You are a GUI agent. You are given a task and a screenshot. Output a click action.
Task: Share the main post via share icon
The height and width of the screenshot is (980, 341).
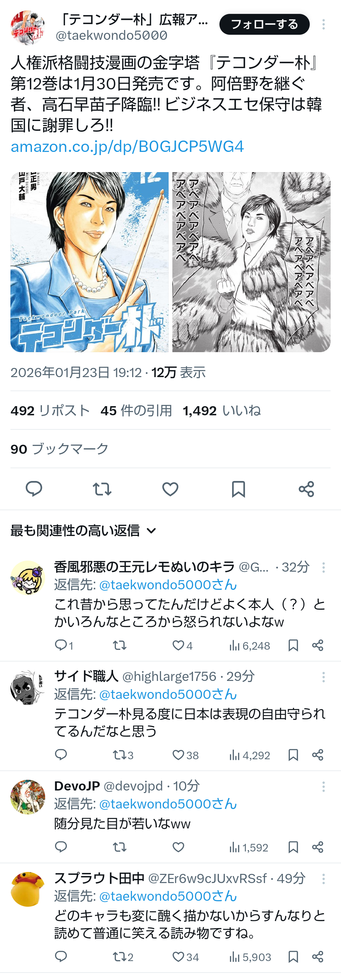click(306, 489)
